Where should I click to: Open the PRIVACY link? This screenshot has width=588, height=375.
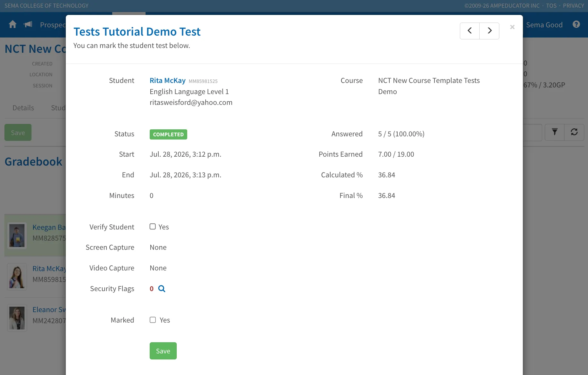[573, 6]
